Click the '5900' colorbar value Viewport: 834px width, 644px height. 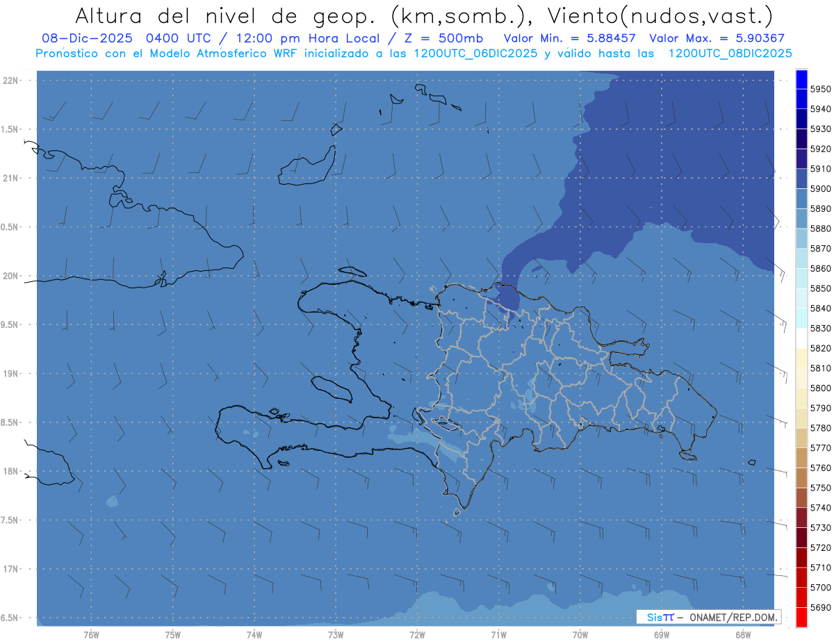(820, 188)
